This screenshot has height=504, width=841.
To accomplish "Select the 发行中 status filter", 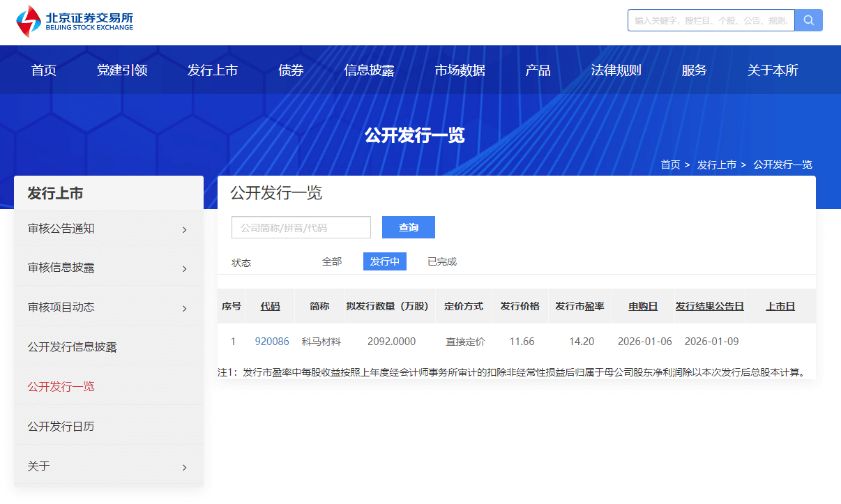I will pos(384,261).
